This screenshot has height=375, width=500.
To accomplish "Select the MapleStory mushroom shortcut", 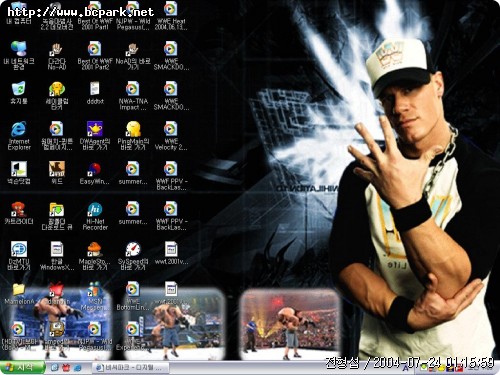I will 95,255.
